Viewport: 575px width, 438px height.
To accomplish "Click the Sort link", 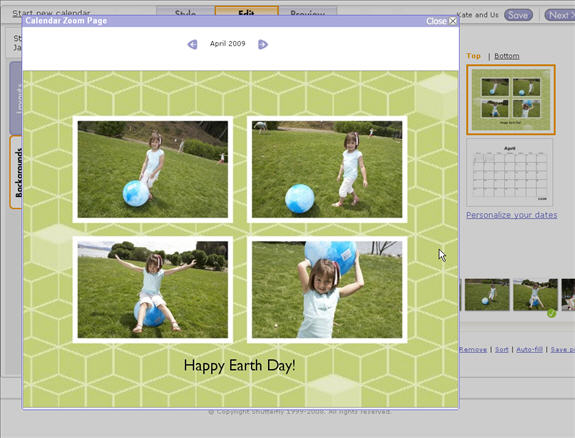I will pyautogui.click(x=502, y=350).
